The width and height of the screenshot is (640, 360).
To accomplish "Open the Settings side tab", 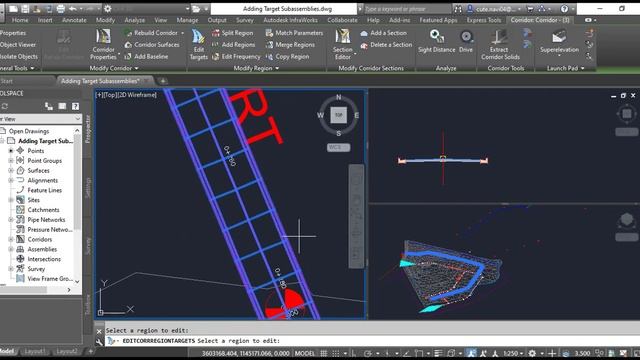I will [87, 188].
